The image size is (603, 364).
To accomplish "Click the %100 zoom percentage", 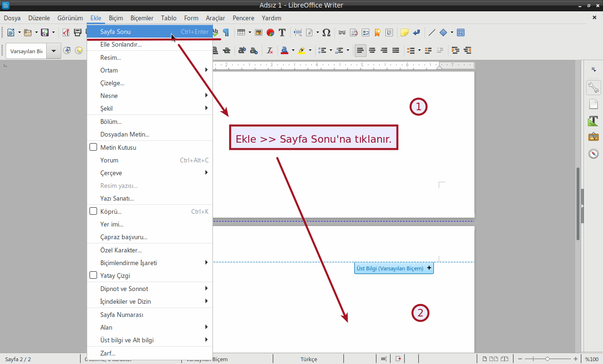I will pos(592,359).
